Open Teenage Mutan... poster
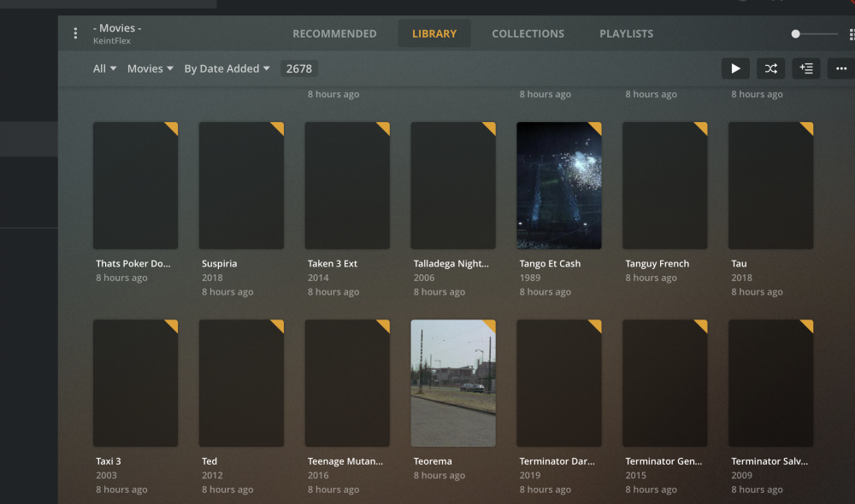This screenshot has width=855, height=504. [x=347, y=383]
